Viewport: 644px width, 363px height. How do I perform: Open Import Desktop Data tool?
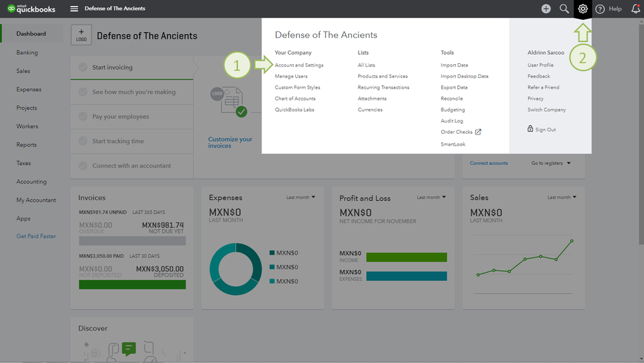(x=465, y=76)
